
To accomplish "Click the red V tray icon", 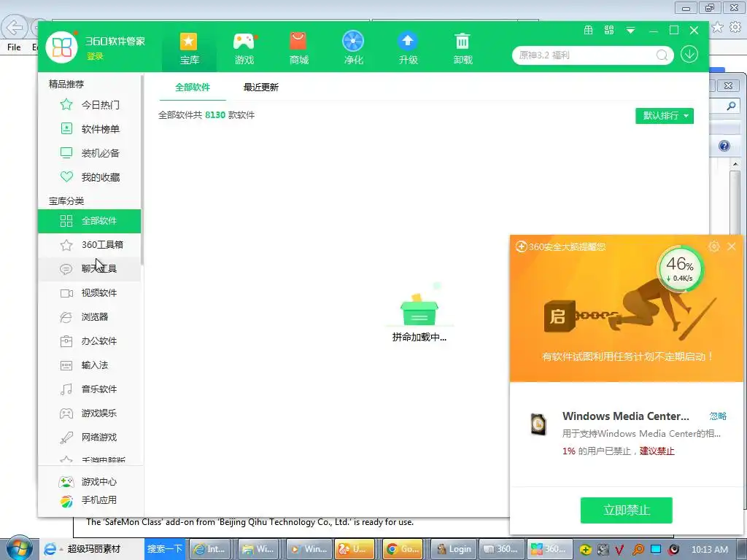I will coord(619,550).
